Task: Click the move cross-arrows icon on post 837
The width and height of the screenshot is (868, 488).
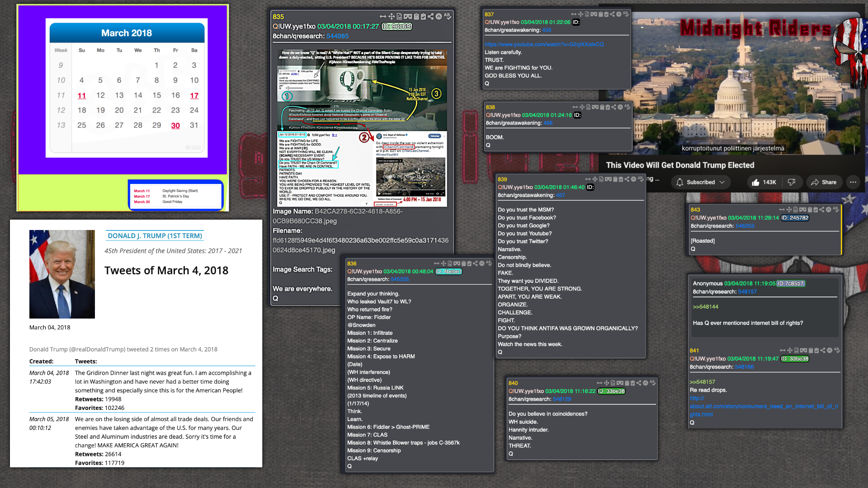Action: click(580, 14)
